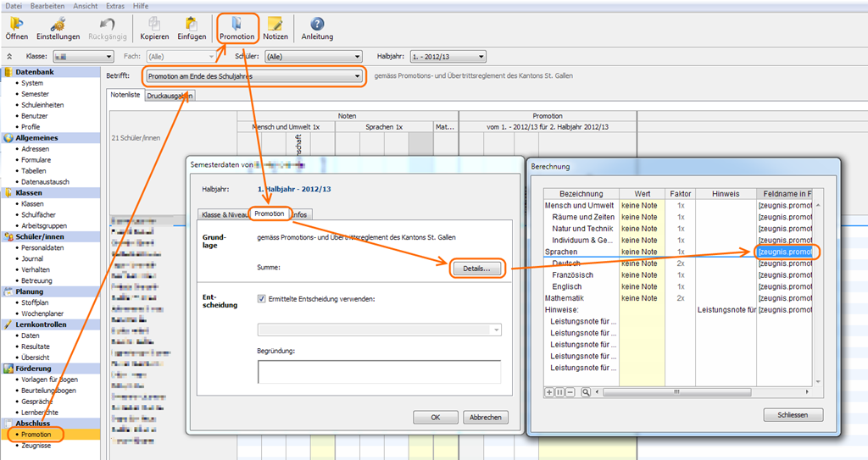Click the Anleitung help icon

(317, 25)
